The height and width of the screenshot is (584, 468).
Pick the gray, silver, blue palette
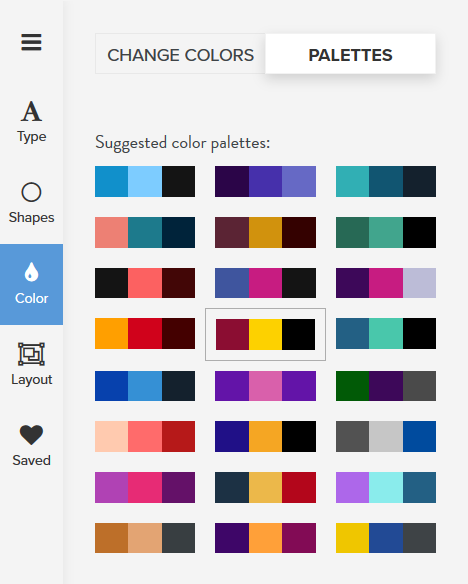point(386,437)
